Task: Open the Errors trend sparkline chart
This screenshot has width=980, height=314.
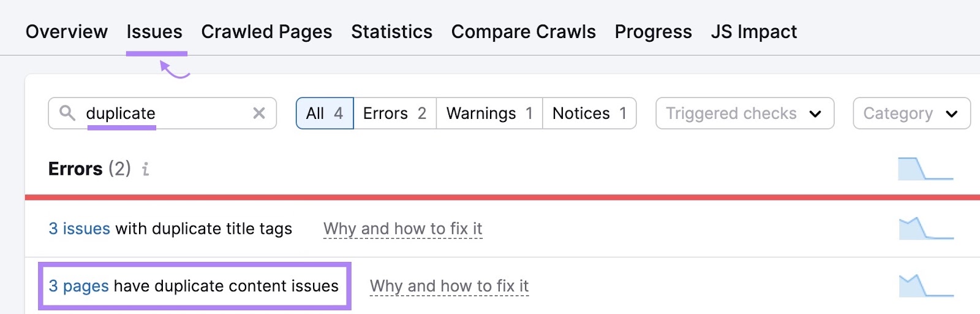Action: point(925,169)
